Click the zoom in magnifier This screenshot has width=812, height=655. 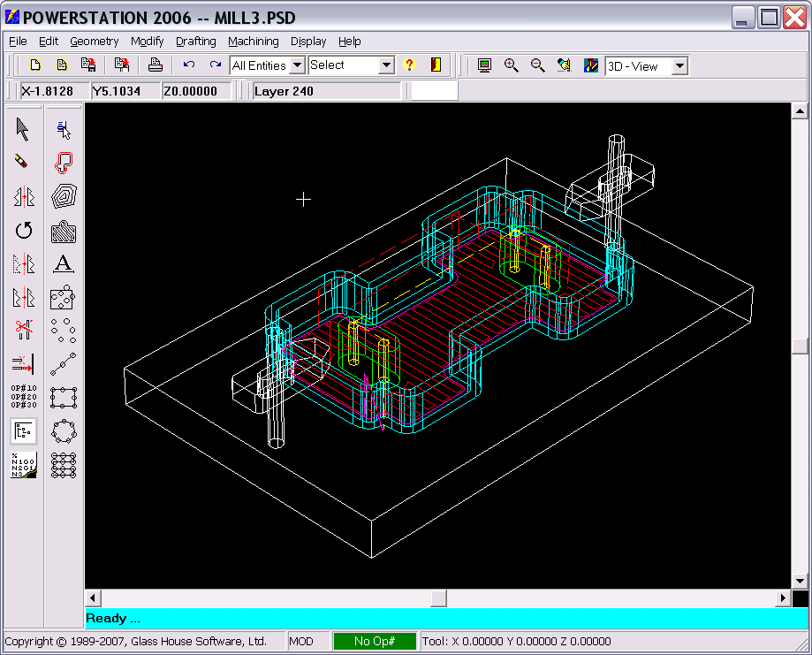click(511, 65)
